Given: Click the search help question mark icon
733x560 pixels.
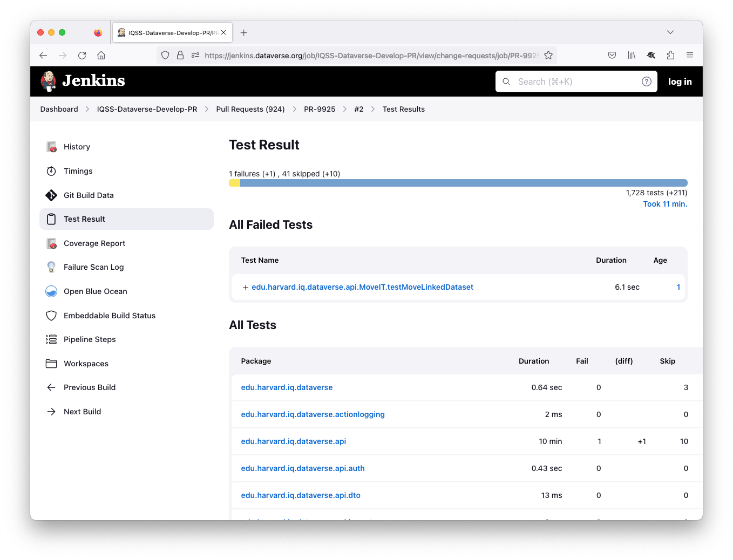Looking at the screenshot, I should 646,81.
